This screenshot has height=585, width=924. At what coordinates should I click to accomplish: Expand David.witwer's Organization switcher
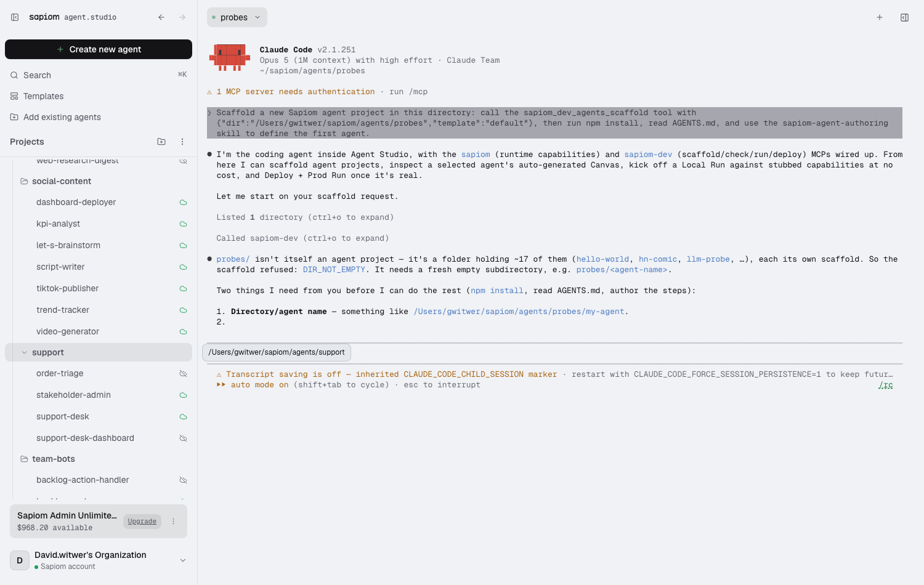tap(183, 560)
